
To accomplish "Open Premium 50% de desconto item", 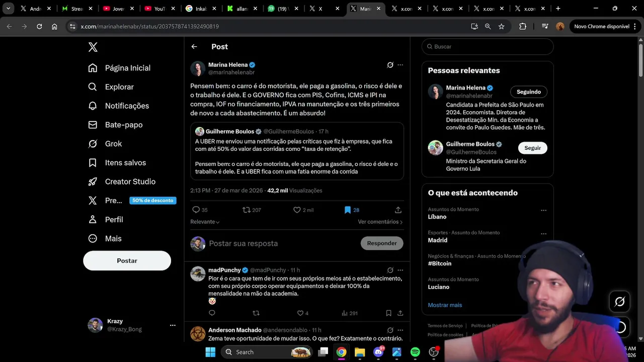I will coord(132,201).
